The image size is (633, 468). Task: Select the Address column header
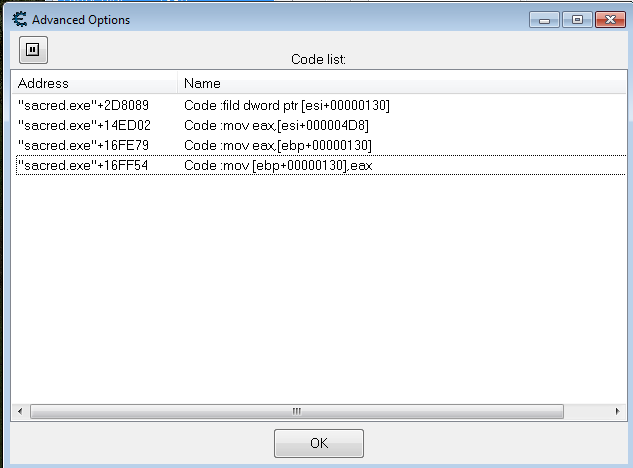(94, 83)
